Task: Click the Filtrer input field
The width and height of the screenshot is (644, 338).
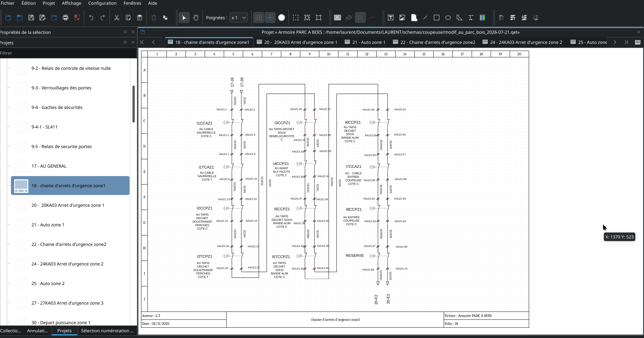Action: (x=68, y=53)
